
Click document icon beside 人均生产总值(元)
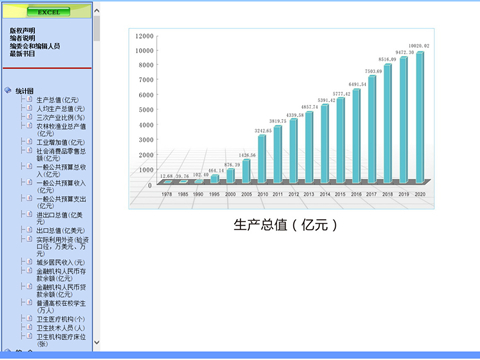click(29, 108)
